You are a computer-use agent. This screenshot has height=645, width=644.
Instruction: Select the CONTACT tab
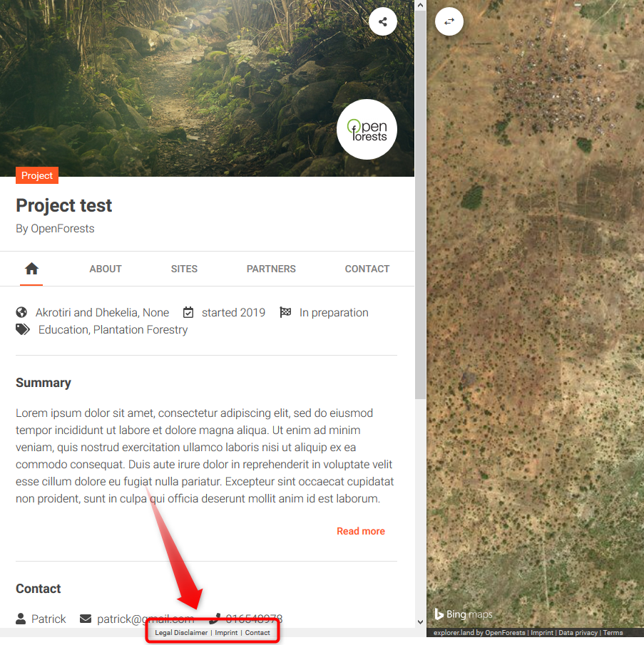[x=367, y=269]
